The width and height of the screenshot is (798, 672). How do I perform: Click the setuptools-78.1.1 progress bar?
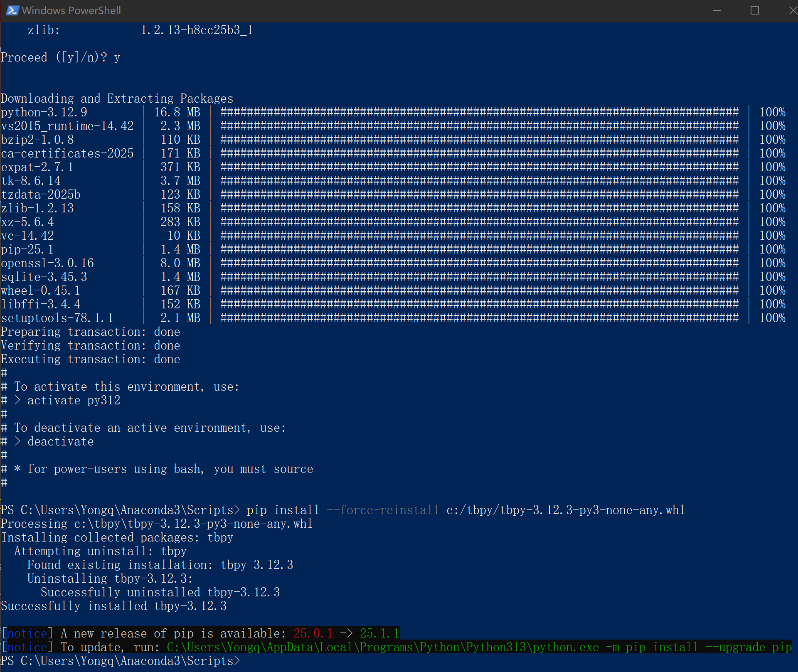coord(480,318)
